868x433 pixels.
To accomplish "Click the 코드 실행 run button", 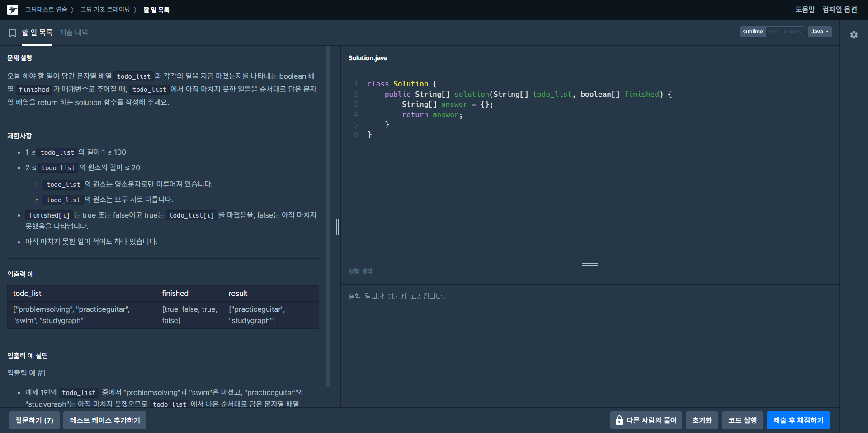I will click(x=743, y=420).
